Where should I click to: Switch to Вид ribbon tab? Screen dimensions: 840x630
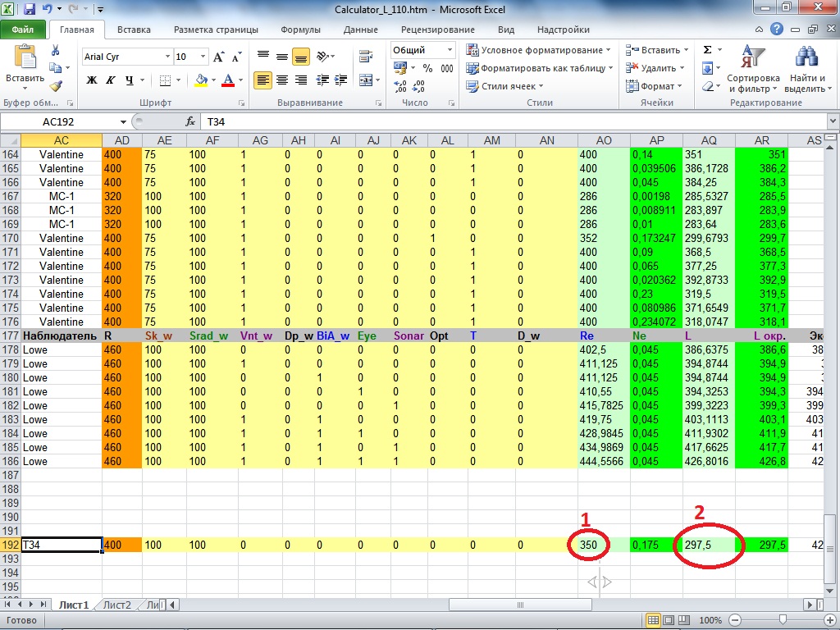505,30
